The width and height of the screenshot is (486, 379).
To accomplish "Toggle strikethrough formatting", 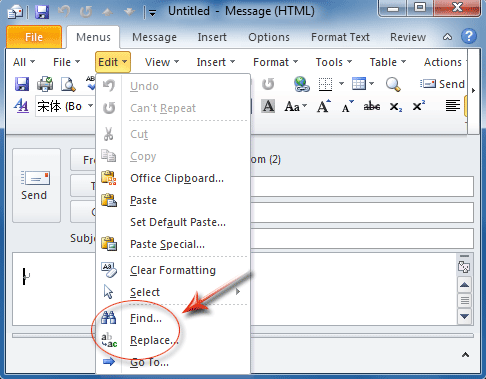I will tap(372, 106).
